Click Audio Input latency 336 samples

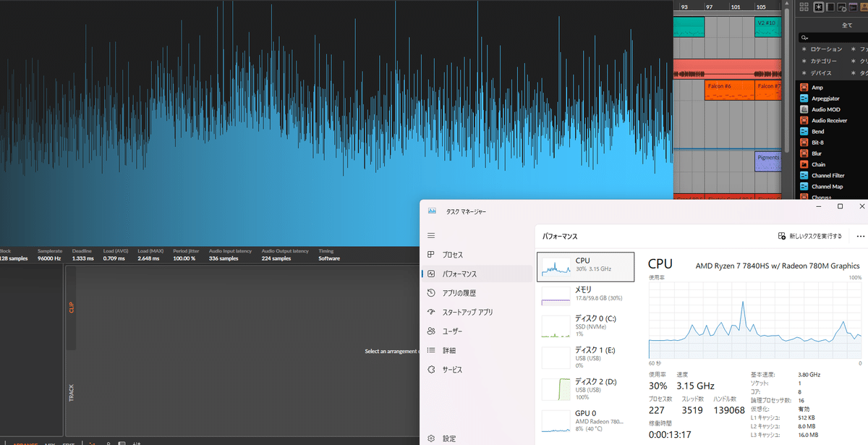(224, 258)
